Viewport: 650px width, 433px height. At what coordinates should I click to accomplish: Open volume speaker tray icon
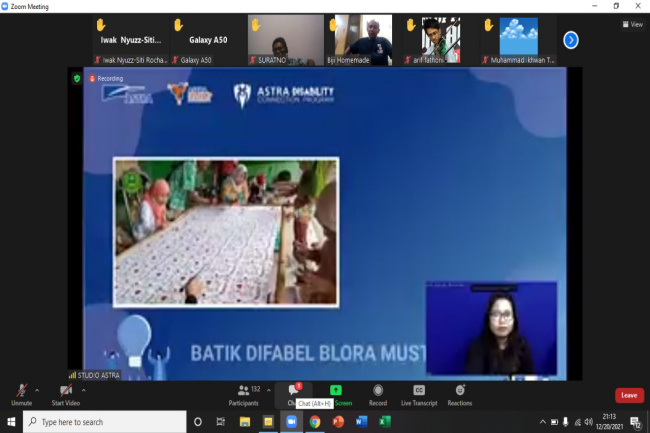coord(589,422)
